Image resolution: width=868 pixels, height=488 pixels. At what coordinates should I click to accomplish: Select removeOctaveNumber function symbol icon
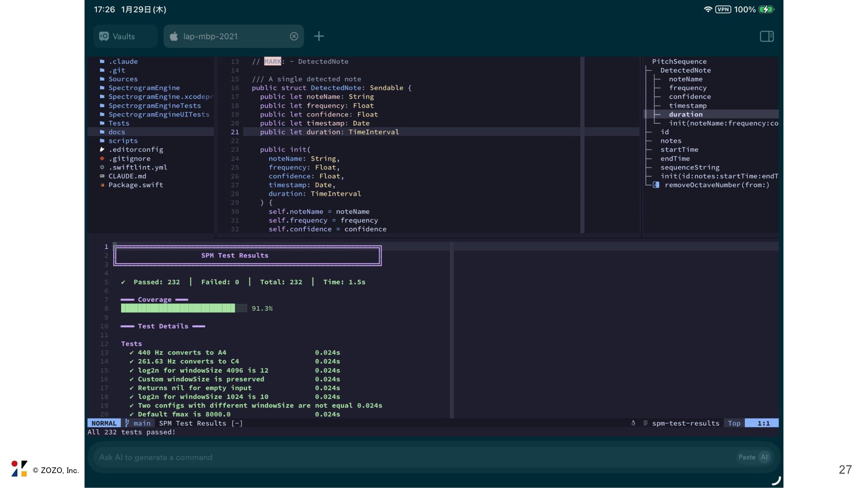click(656, 185)
